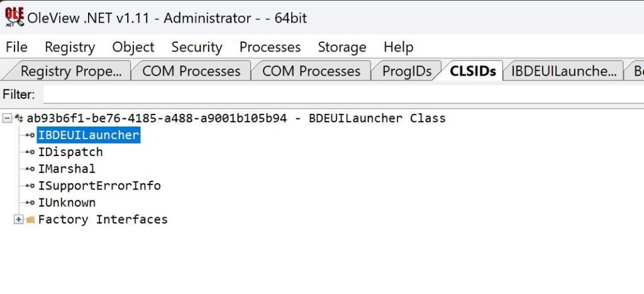The height and width of the screenshot is (294, 644).
Task: Select the ISupportErrorInfo interface entry
Action: 99,186
